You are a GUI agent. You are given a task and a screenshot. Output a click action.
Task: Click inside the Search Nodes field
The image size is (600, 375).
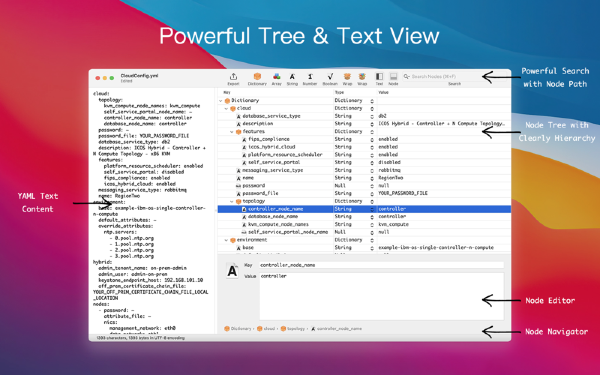tap(455, 76)
